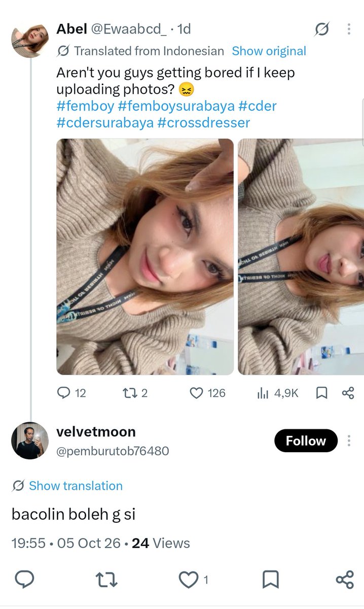The image size is (364, 609).
Task: Open first photo in Abel's post
Action: point(145,257)
